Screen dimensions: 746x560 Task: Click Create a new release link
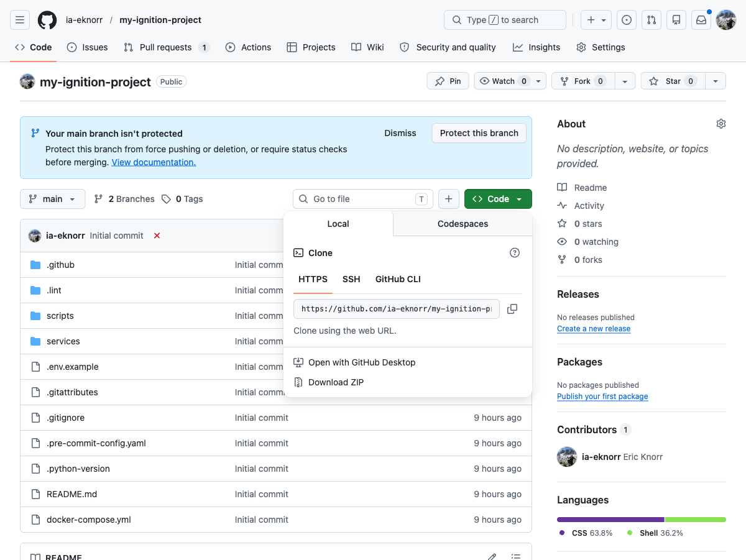coord(594,329)
